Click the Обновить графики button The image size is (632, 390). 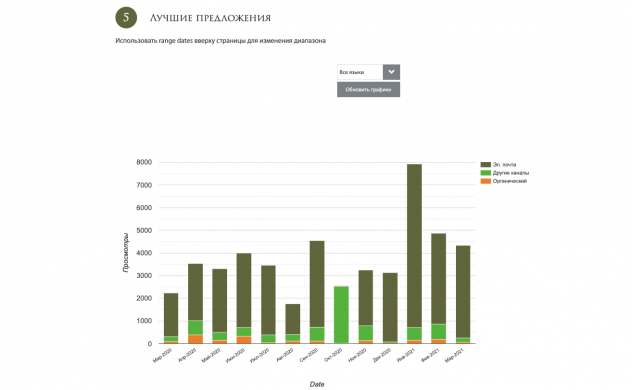tap(368, 89)
